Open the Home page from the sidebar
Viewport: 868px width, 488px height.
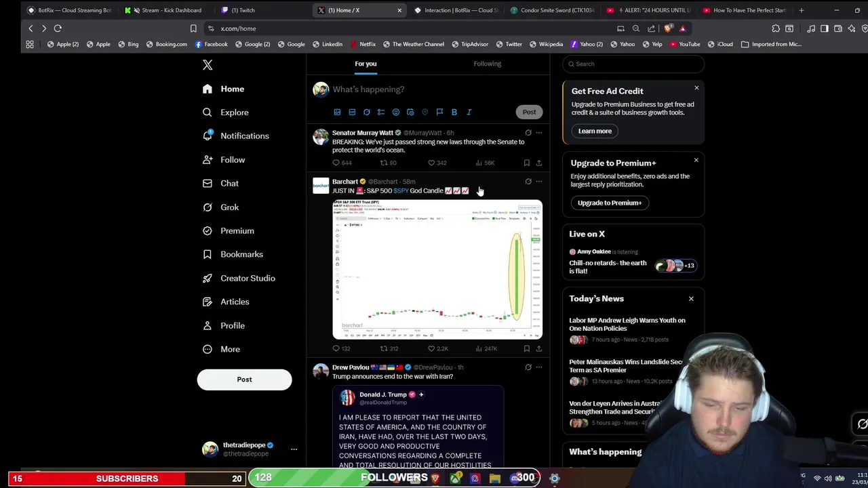point(223,89)
